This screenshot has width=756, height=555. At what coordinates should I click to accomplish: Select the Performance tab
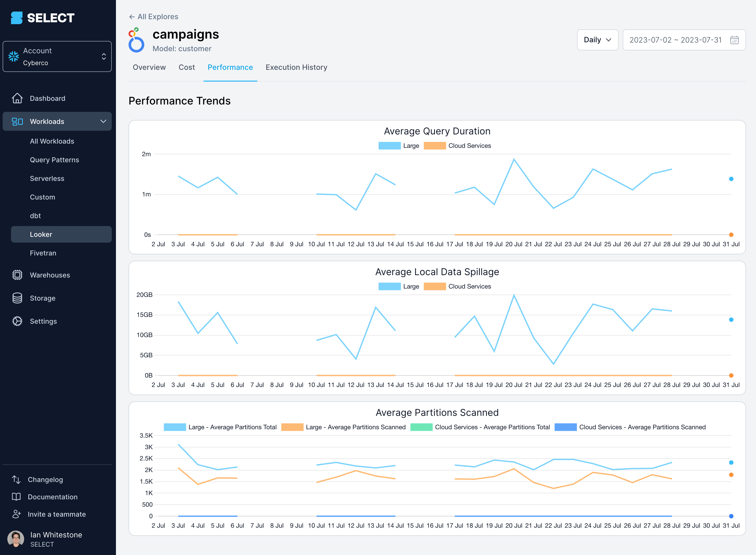coord(230,67)
